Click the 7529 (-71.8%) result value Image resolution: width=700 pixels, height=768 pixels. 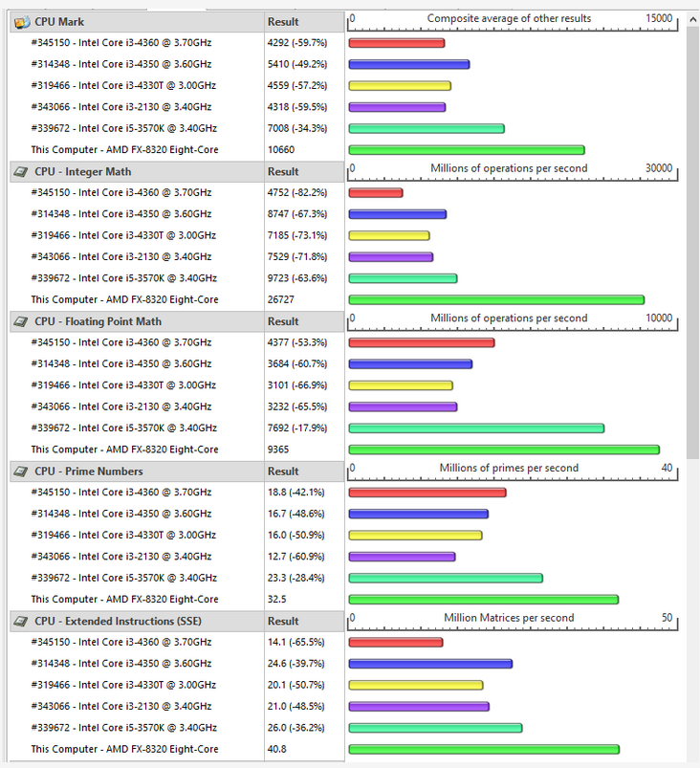[297, 257]
